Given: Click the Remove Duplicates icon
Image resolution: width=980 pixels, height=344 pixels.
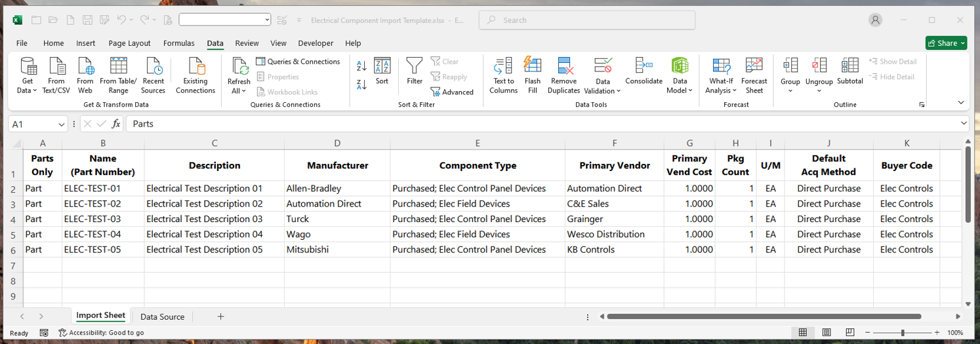Looking at the screenshot, I should click(x=563, y=66).
